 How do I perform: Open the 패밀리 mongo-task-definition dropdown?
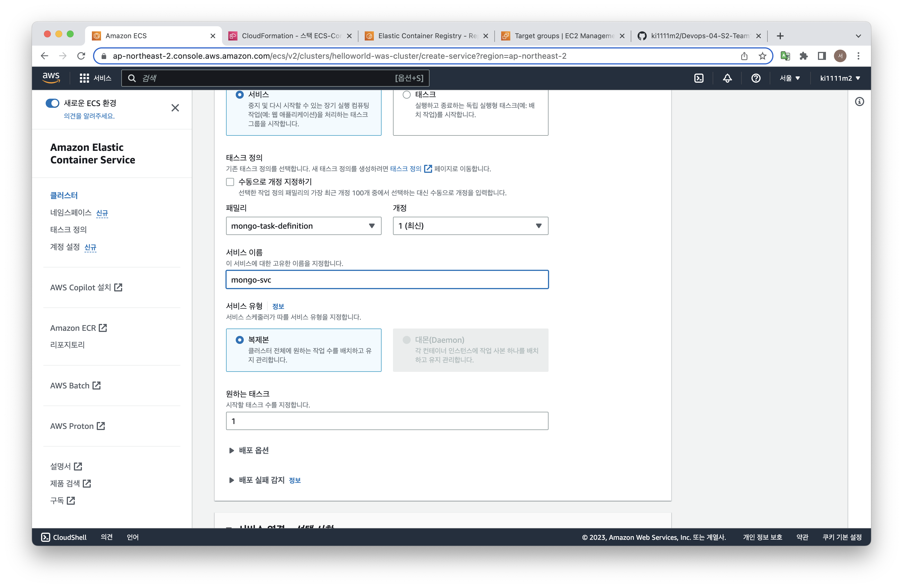(x=304, y=226)
